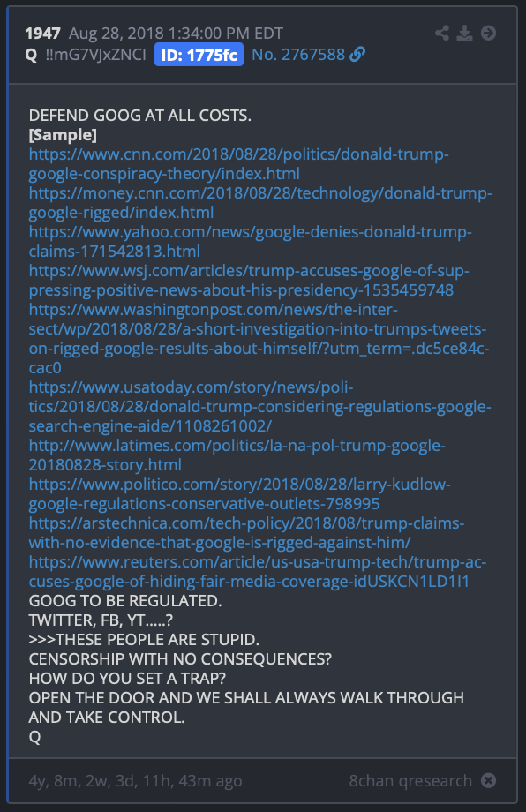The image size is (526, 812).
Task: Open the money.cnn.com google-rigged link
Action: point(260,203)
